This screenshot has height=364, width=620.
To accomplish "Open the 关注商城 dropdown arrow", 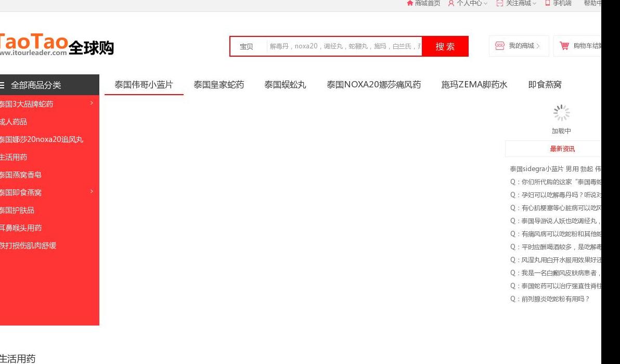I will [x=534, y=4].
